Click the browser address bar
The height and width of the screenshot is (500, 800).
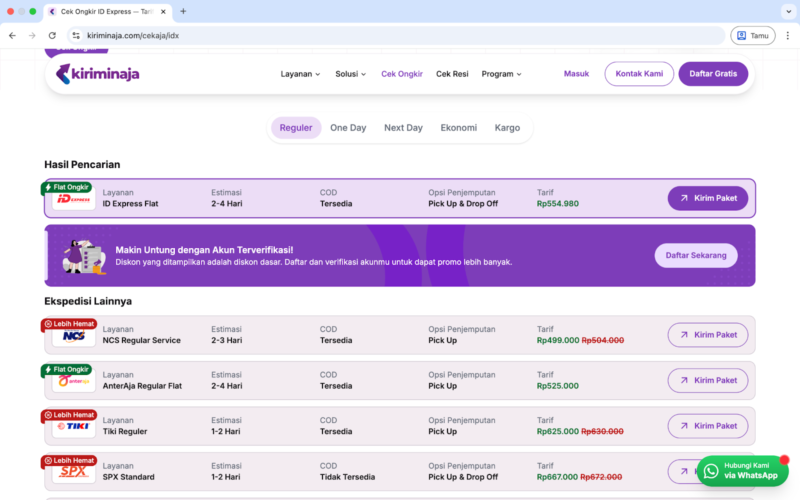point(400,35)
